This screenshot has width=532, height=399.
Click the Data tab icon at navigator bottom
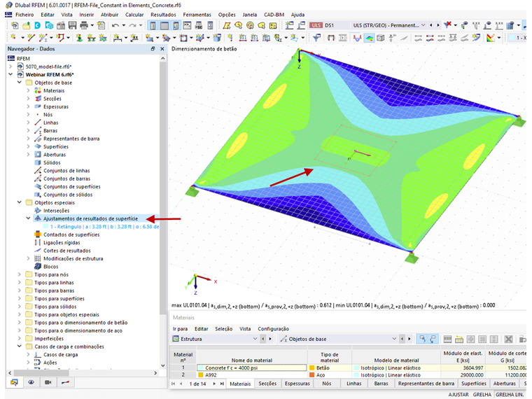click(14, 382)
